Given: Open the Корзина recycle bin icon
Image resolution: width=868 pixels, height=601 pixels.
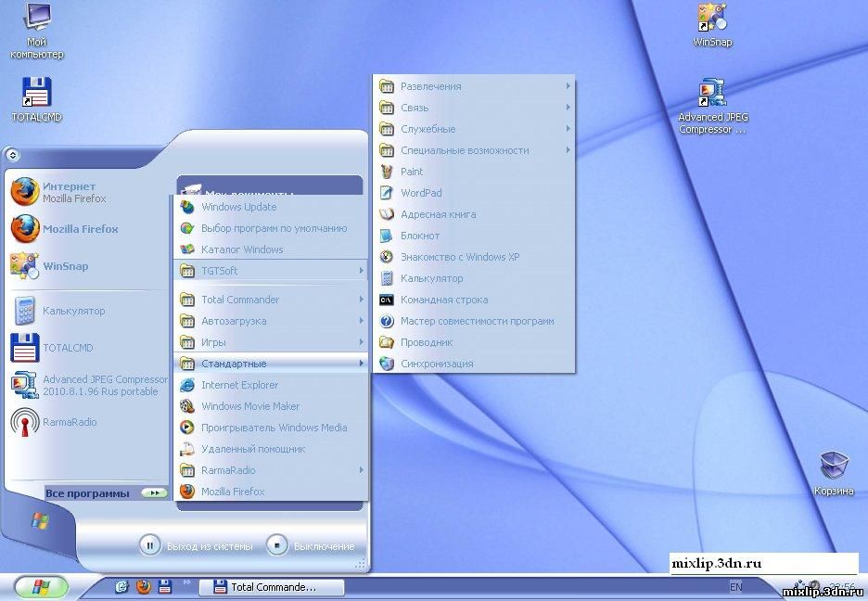Looking at the screenshot, I should click(834, 474).
